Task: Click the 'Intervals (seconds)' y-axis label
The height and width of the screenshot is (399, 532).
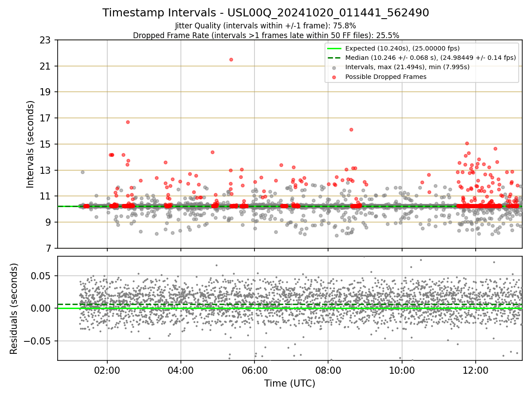Action: pyautogui.click(x=31, y=144)
